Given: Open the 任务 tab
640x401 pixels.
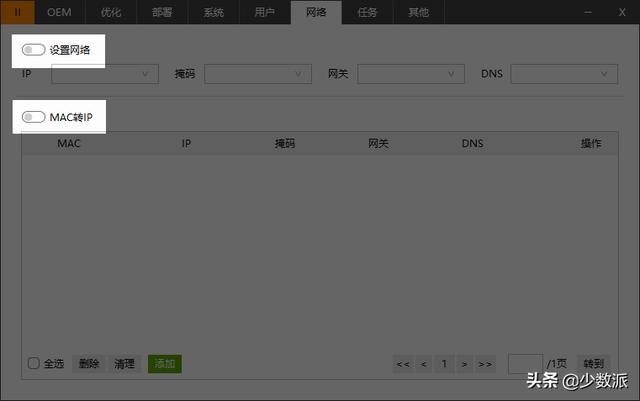Looking at the screenshot, I should (x=367, y=12).
